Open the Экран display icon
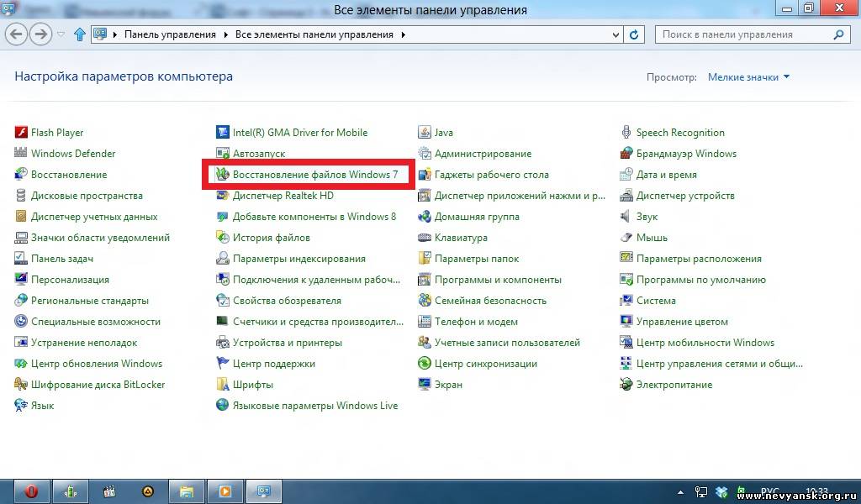 click(425, 385)
